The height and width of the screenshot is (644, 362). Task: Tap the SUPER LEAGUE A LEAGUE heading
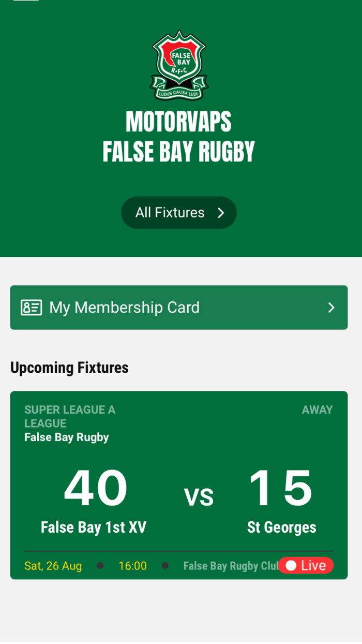[x=70, y=416]
